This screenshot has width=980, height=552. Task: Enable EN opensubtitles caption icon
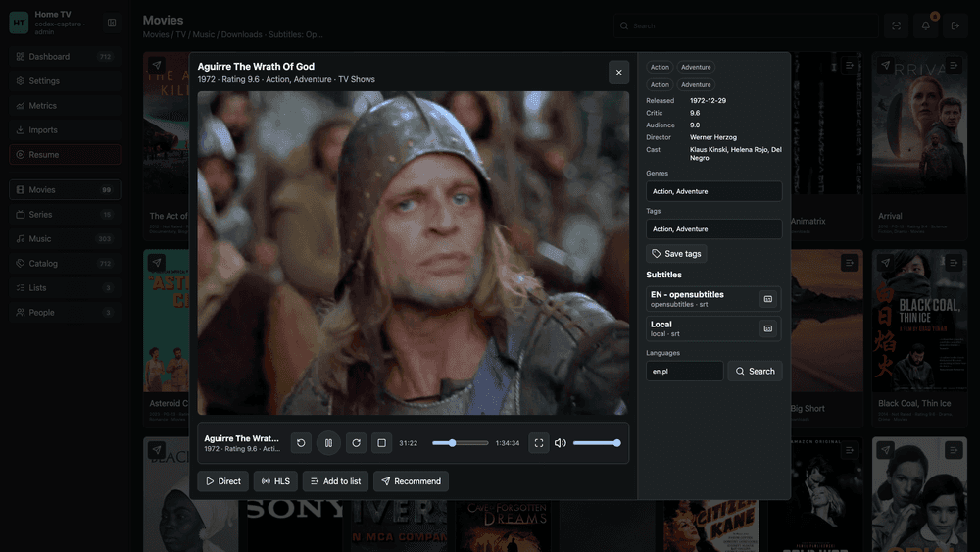click(768, 299)
